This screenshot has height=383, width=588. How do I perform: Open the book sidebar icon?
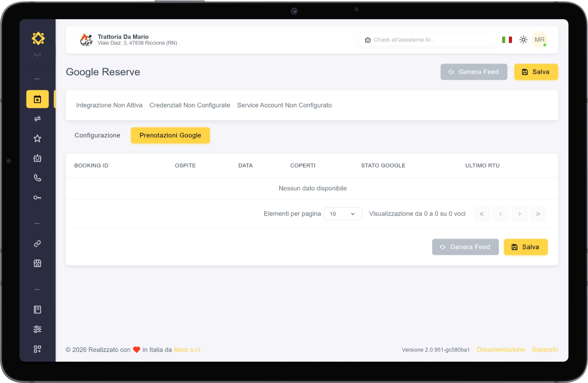pos(37,309)
